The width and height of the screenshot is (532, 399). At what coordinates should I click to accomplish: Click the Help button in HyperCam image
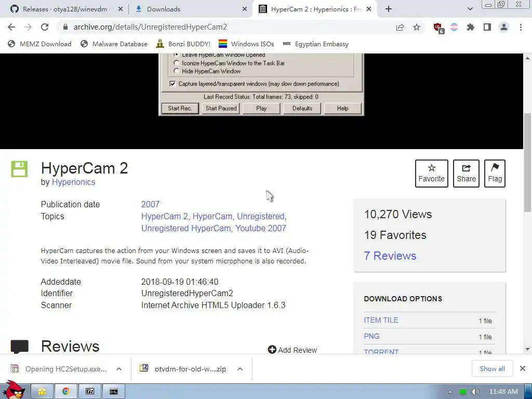[x=343, y=109]
